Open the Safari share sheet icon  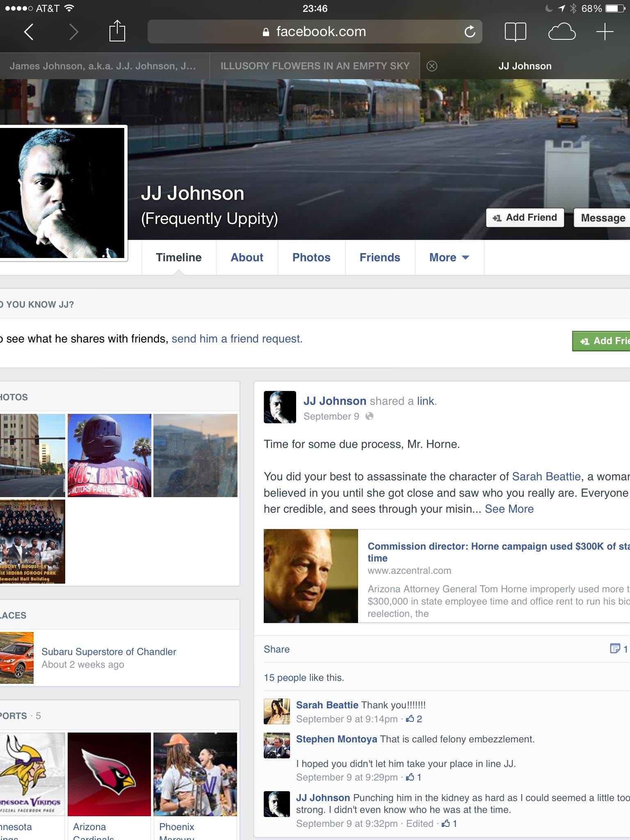click(117, 31)
